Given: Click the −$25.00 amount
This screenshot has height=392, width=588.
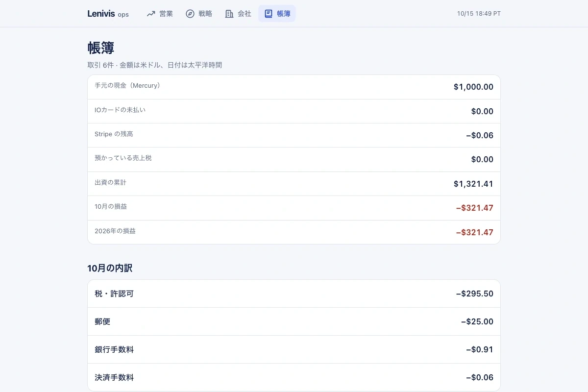Looking at the screenshot, I should pos(477,322).
